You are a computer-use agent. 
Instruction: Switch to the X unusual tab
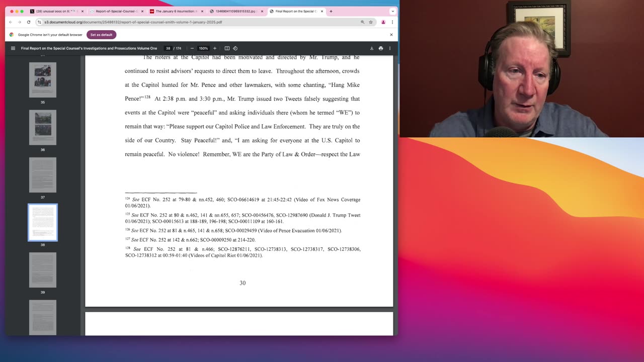coord(57,11)
